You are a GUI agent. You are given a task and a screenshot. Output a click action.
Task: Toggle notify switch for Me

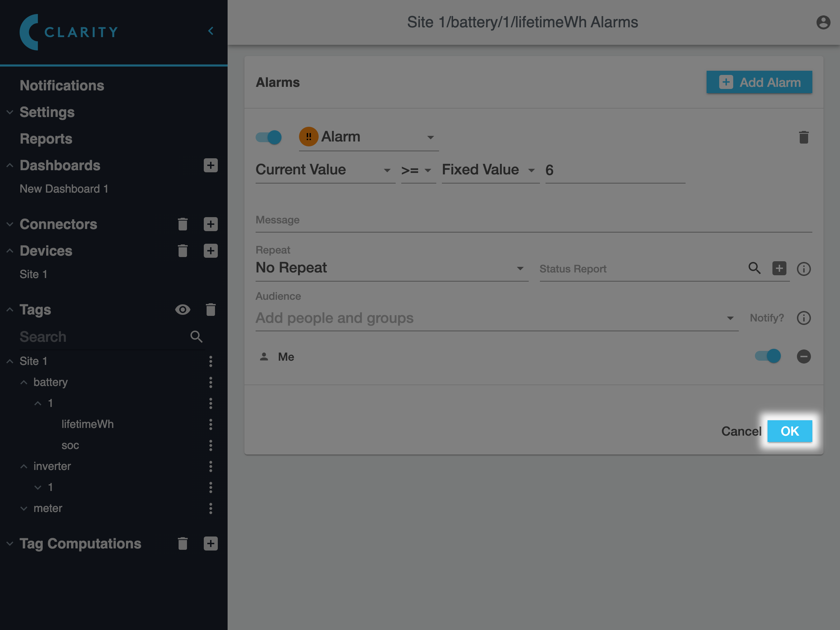[x=768, y=356]
